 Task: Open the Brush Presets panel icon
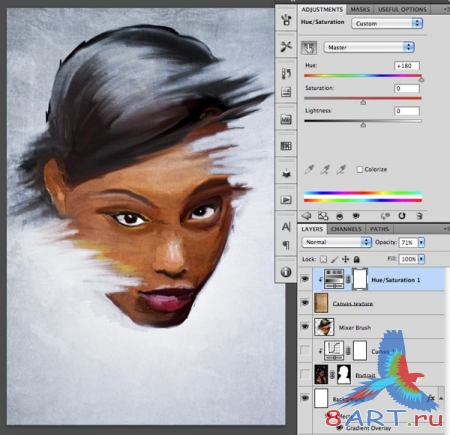tap(286, 19)
